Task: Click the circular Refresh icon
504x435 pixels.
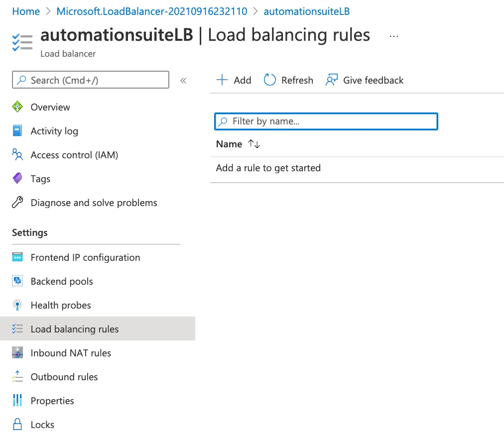Action: (269, 80)
